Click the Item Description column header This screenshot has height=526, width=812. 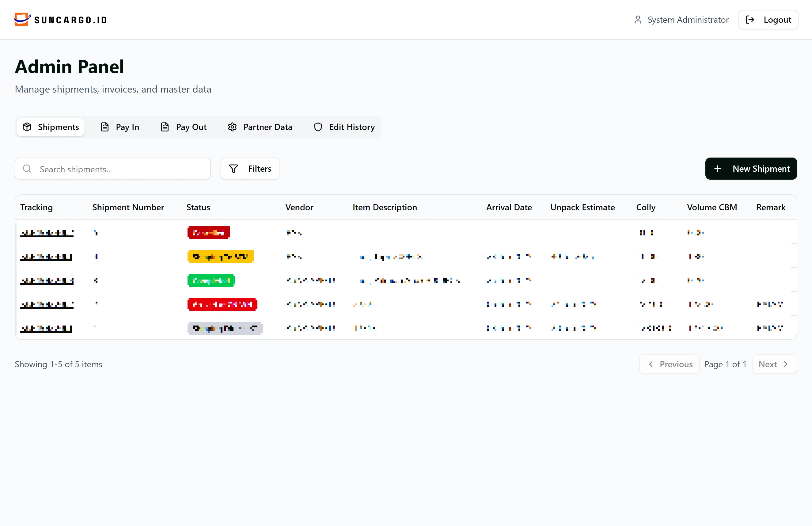385,207
